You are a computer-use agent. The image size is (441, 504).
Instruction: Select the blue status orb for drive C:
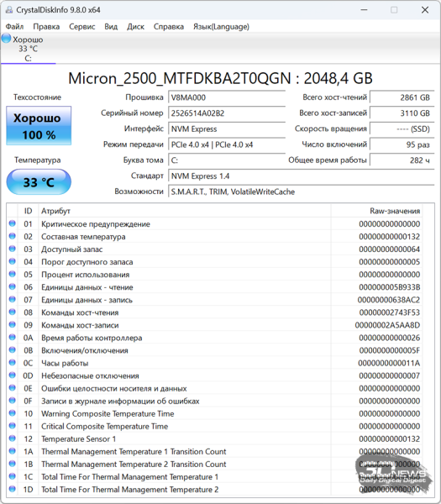coord(6,39)
